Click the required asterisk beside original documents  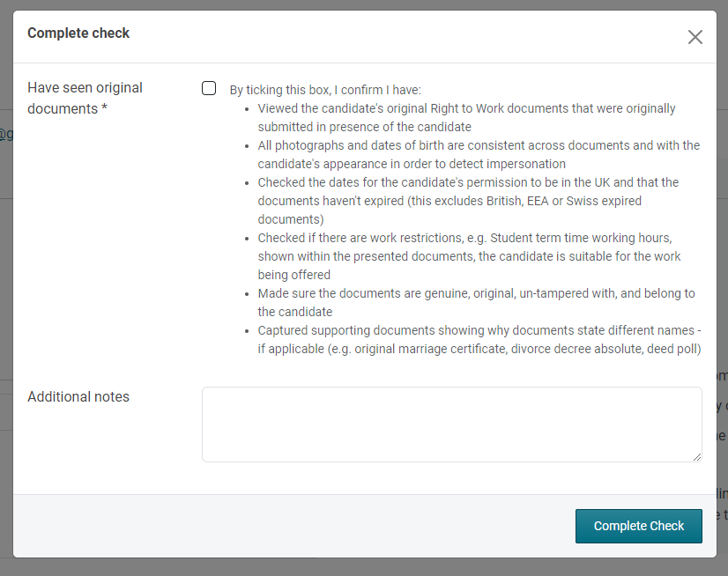104,109
